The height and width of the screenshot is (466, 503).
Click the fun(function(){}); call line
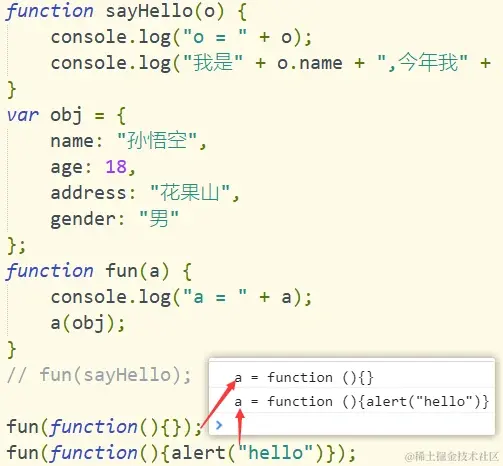104,427
